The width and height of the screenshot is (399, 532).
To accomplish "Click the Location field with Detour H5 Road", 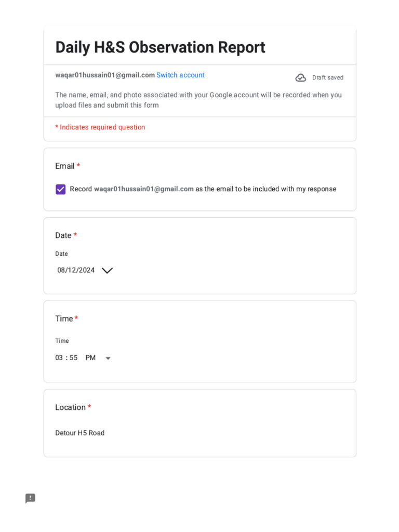I will tap(80, 433).
